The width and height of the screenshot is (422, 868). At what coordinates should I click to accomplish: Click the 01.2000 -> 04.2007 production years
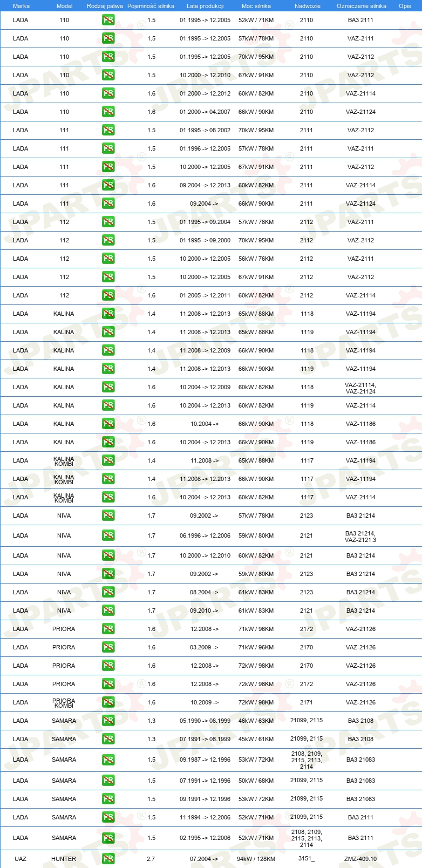click(x=205, y=112)
